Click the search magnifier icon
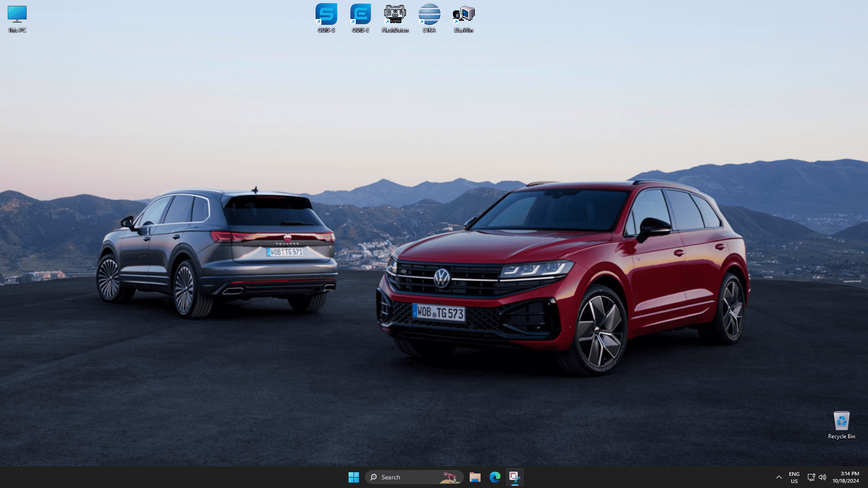Screen dimensions: 868x488 [373, 477]
